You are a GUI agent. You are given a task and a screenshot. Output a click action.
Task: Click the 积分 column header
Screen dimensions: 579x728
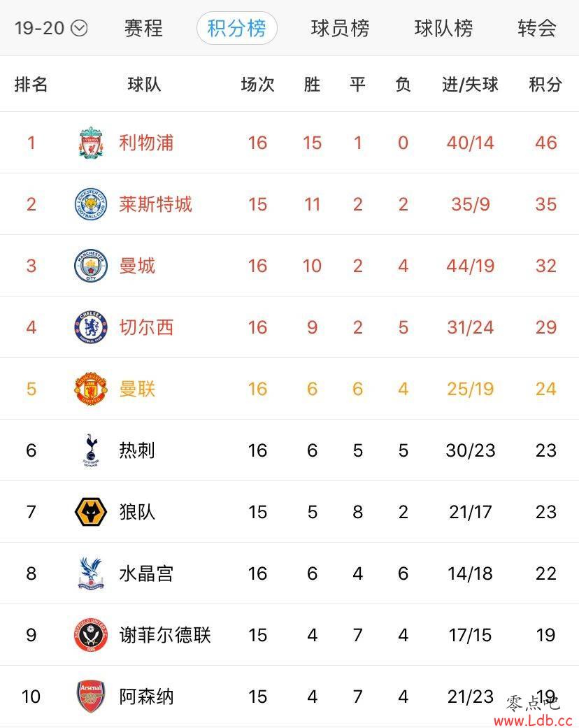point(545,85)
